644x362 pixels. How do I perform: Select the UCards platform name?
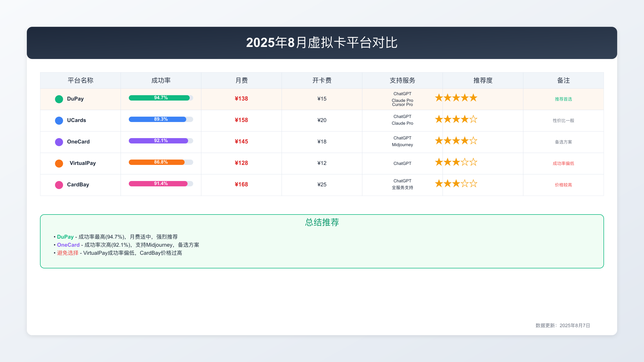76,120
